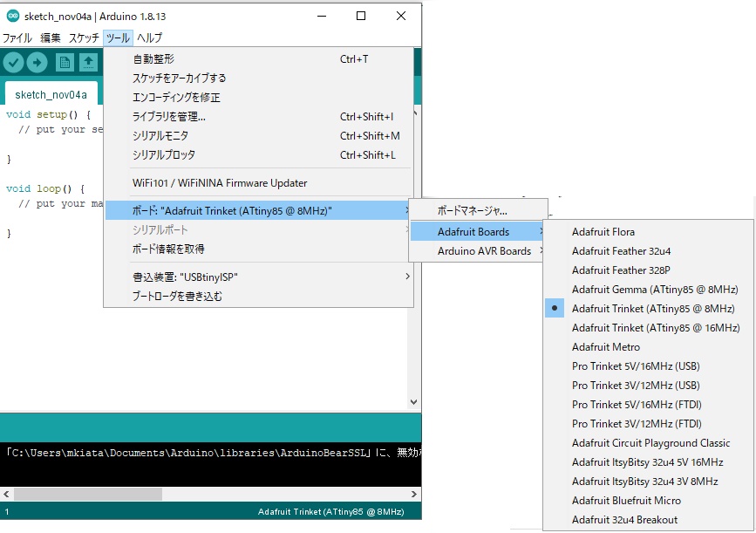Click ボード情報を取得 menu entry

click(258, 249)
